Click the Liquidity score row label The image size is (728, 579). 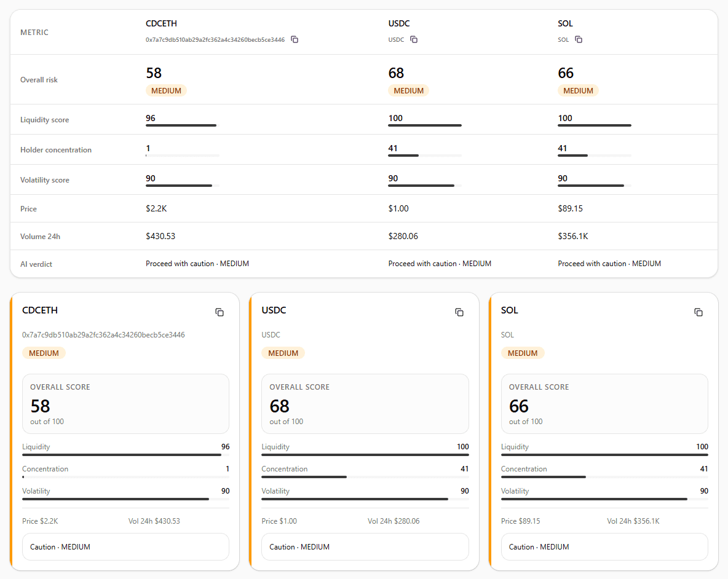[44, 120]
